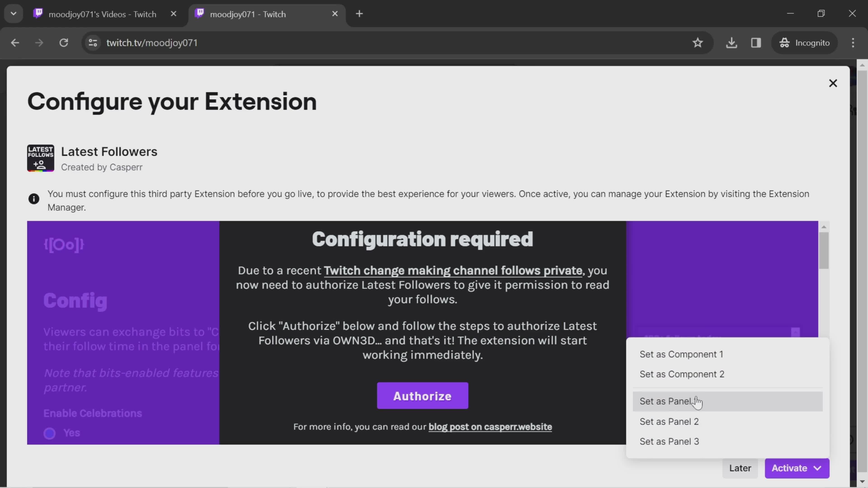Select Set as Panel 2 option
The width and height of the screenshot is (868, 488).
point(669,421)
